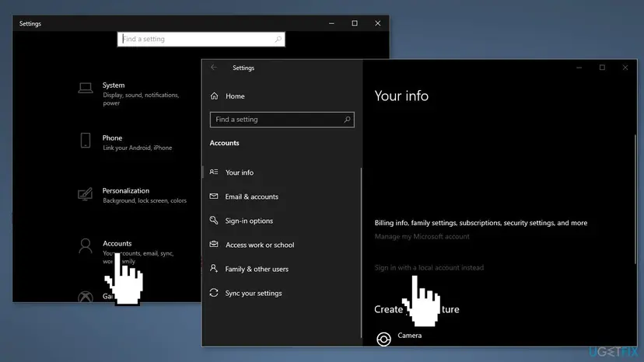Focus Find a setting box in Accounts sidebar

(282, 120)
